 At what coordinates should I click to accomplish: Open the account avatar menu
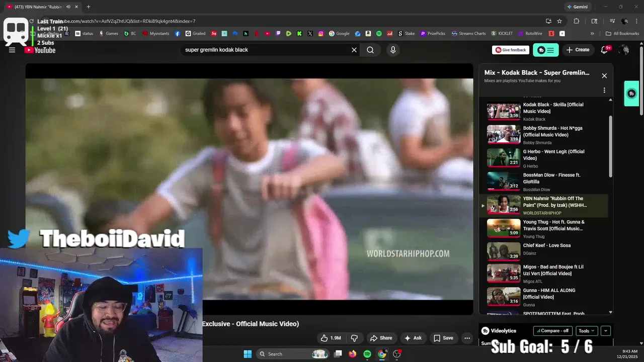(x=624, y=50)
